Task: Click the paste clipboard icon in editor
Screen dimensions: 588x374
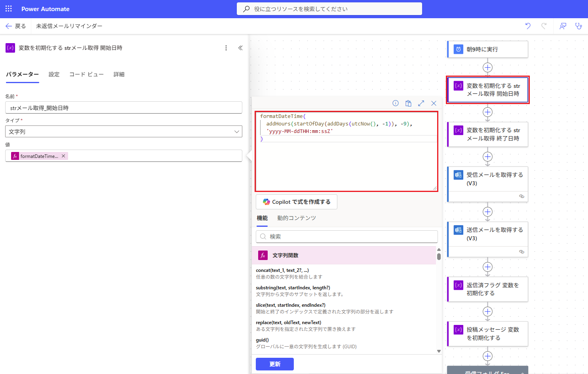Action: (408, 103)
